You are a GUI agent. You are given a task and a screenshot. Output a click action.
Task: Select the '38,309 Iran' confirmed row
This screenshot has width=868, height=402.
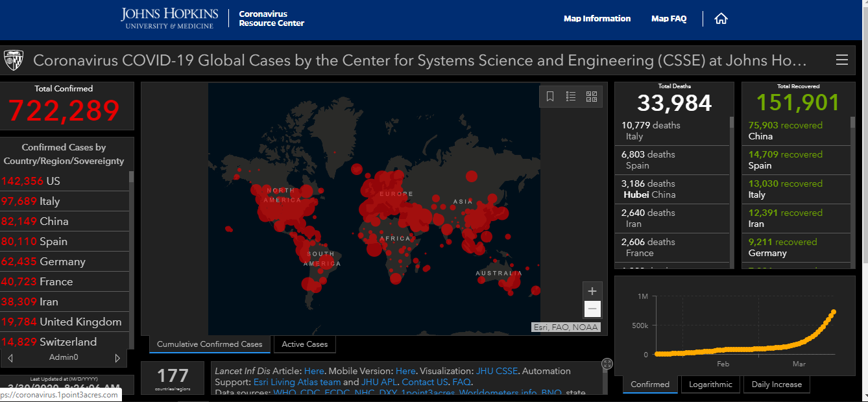click(x=64, y=301)
